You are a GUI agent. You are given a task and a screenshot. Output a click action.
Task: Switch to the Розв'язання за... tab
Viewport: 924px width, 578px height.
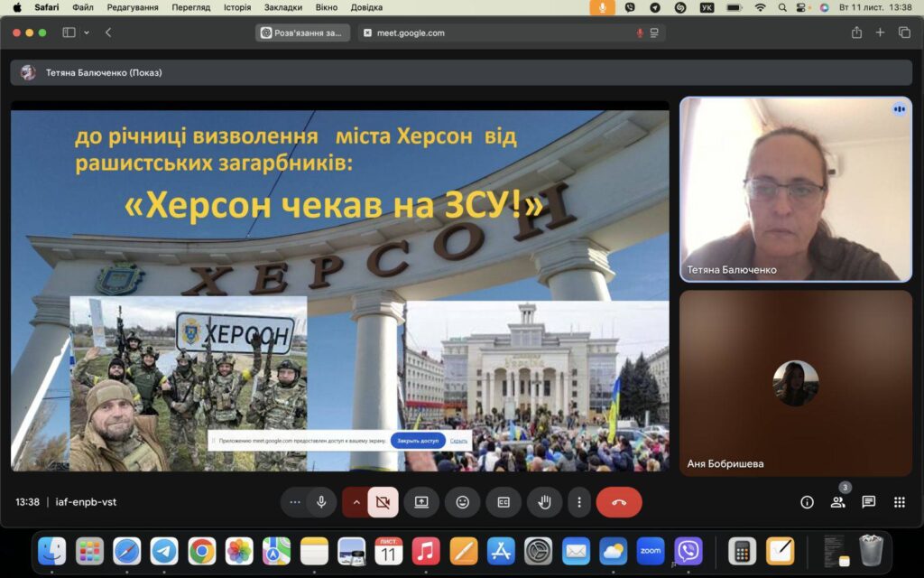coord(302,33)
